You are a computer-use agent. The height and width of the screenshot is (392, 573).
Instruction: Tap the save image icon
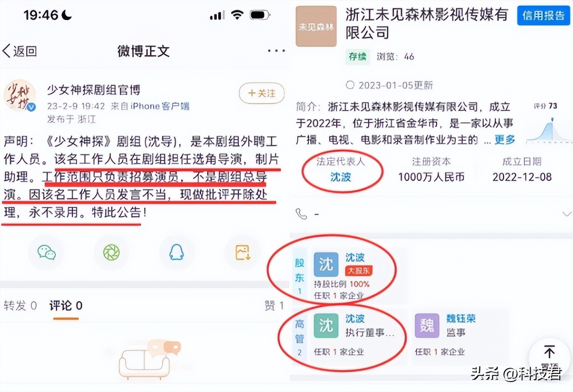click(242, 252)
